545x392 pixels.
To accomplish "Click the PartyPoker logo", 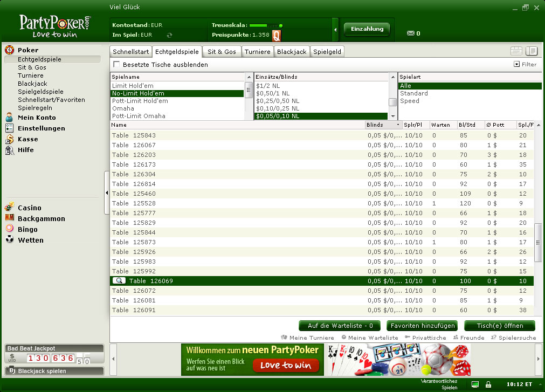I will tap(55, 26).
